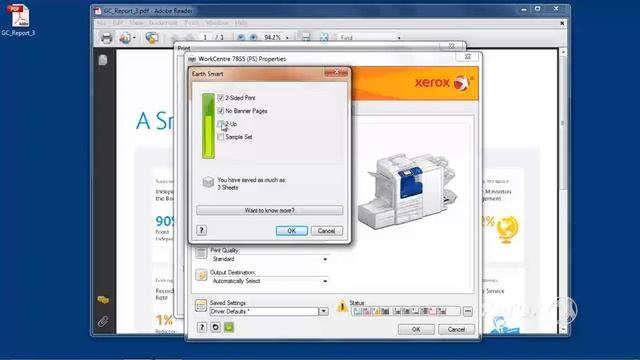Check the 2-Up option
The image size is (640, 360).
221,124
